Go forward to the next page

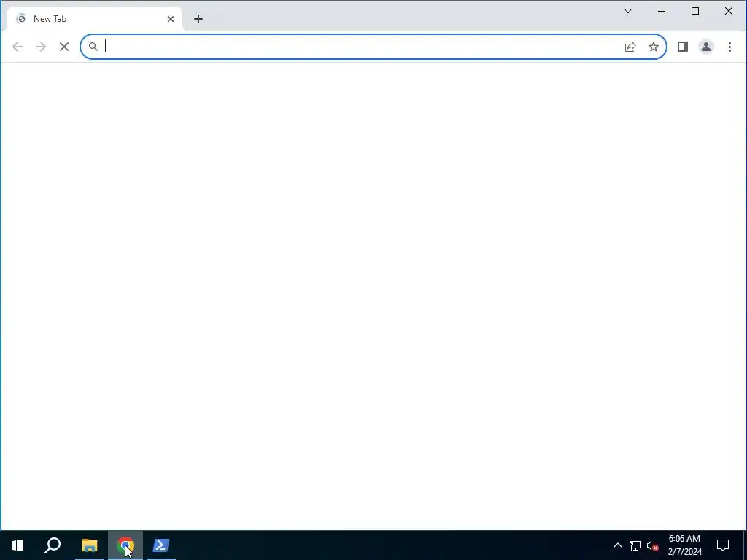click(41, 47)
